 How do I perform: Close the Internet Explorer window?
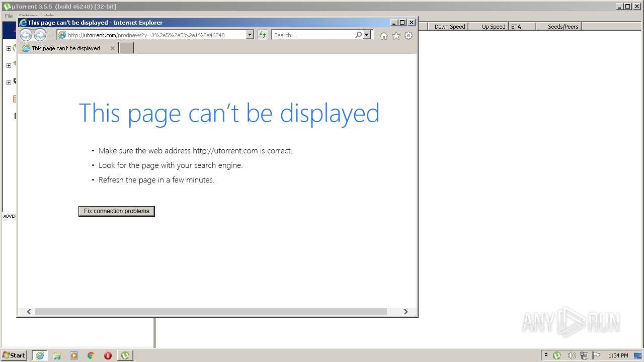(412, 23)
